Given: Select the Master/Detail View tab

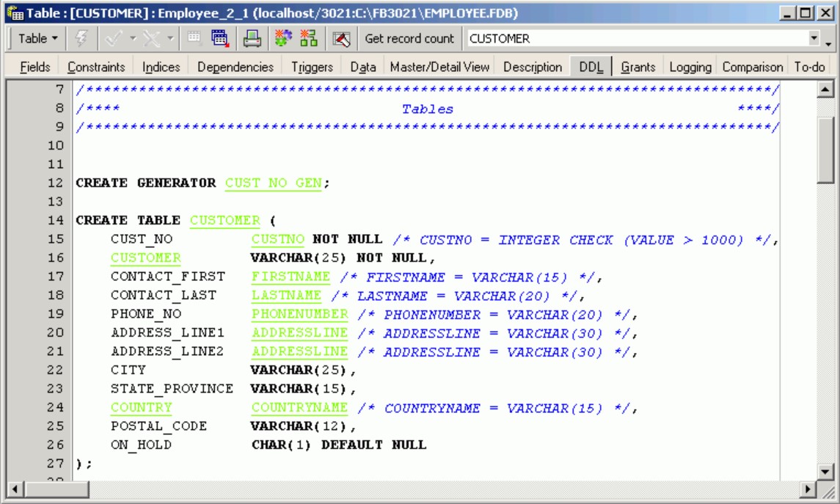Looking at the screenshot, I should point(439,67).
